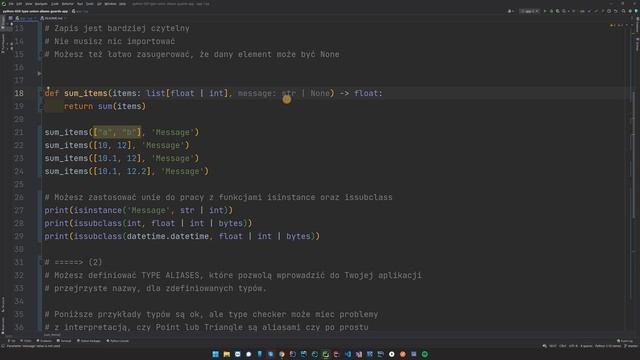Click the fold end marker at line 15

(x=41, y=54)
